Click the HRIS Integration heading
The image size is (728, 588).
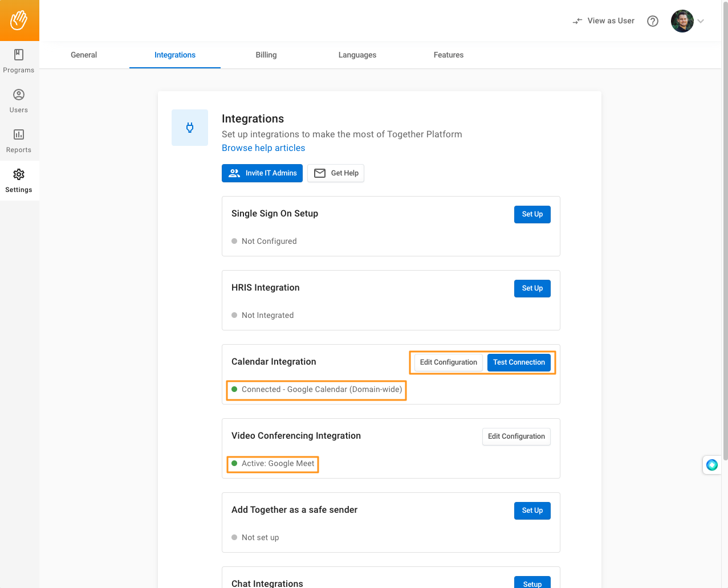point(266,288)
